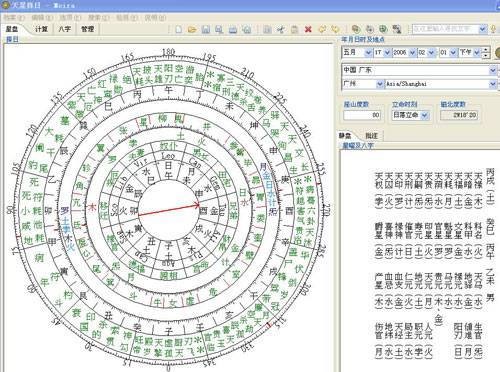Open the hour dropdown showing 02

pos(431,53)
